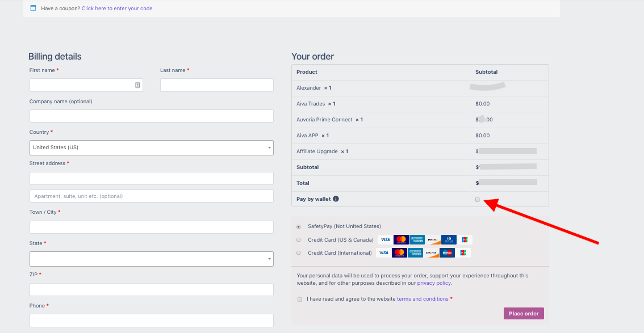644x333 pixels.
Task: Open the coupon code entry link
Action: click(x=117, y=8)
